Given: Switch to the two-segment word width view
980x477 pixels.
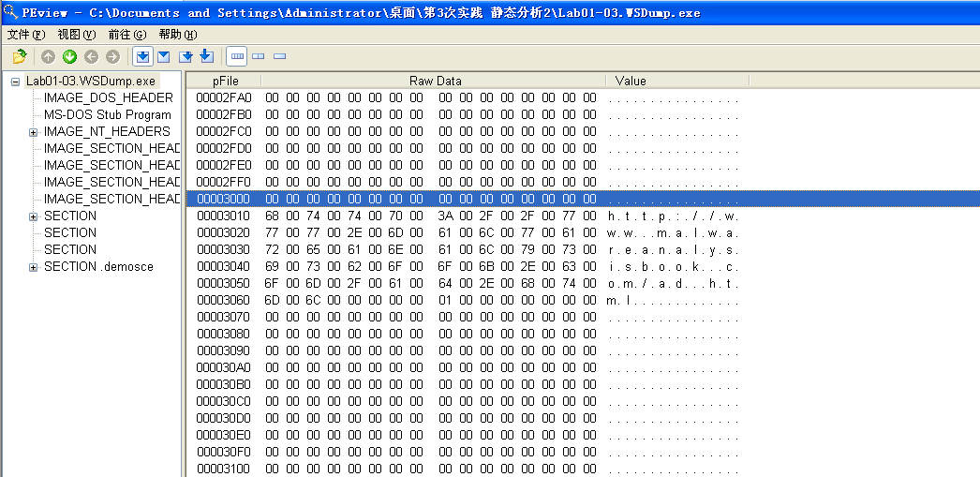Looking at the screenshot, I should 259,57.
